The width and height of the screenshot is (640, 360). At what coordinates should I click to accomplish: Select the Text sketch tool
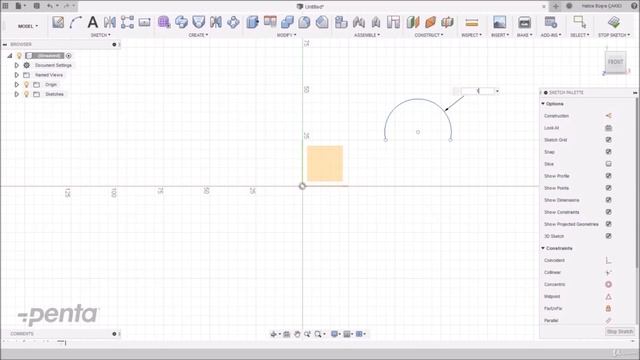coord(93,22)
